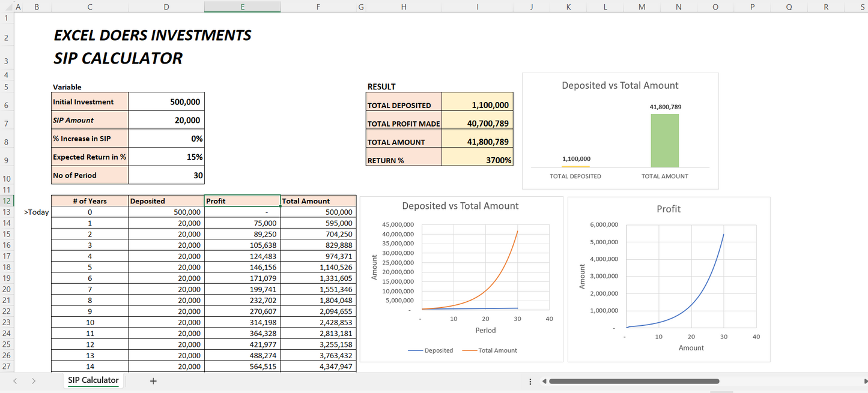
Task: Click the line chart title
Action: [x=460, y=206]
